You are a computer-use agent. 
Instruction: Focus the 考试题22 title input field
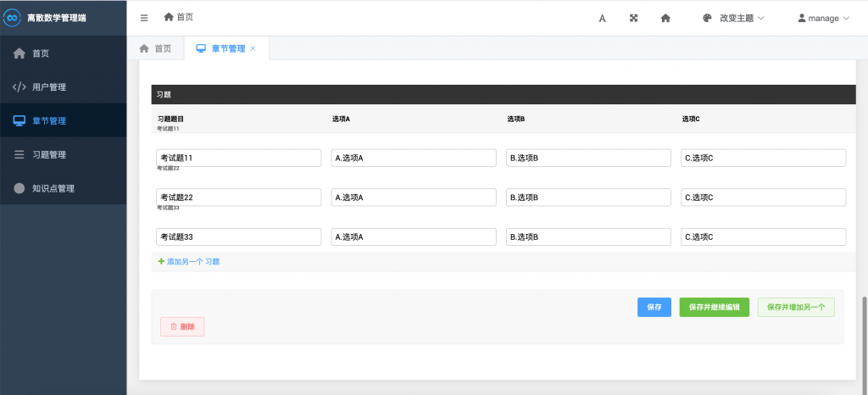coord(238,197)
